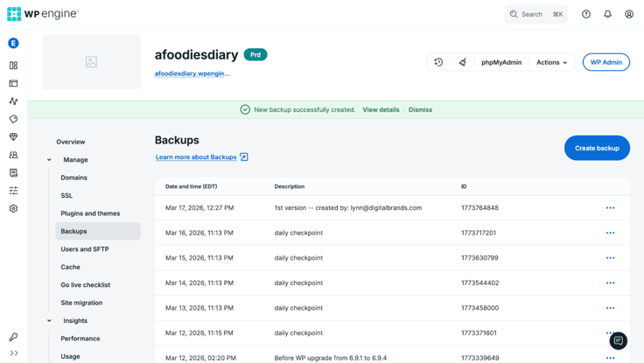The image size is (644, 363).
Task: Open Learn more about Backups link
Action: 196,157
